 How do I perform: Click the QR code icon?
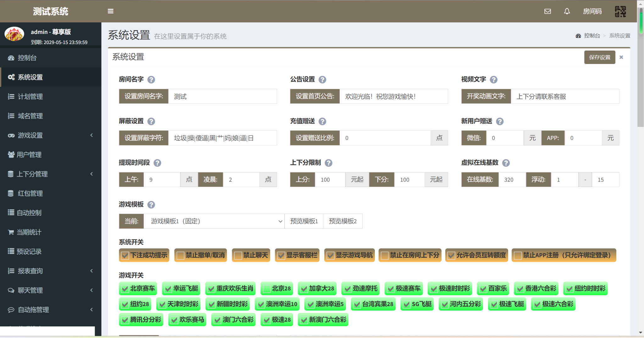pos(620,12)
